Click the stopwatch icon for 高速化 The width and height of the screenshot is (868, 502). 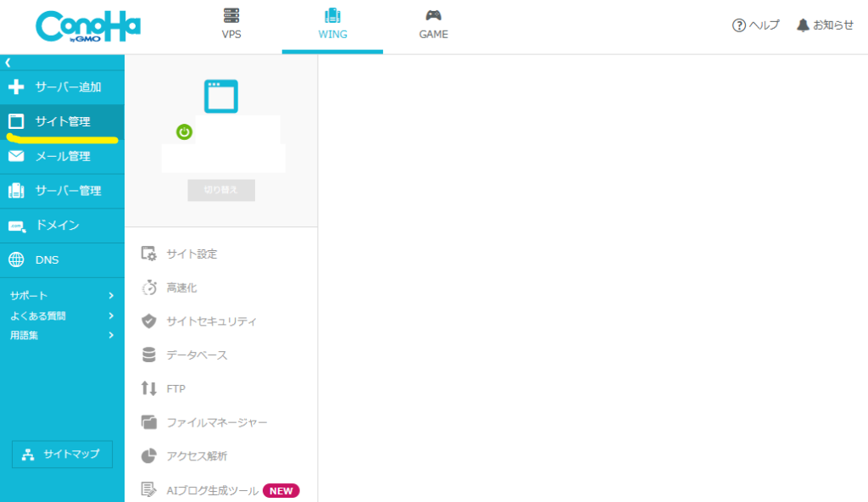point(149,287)
